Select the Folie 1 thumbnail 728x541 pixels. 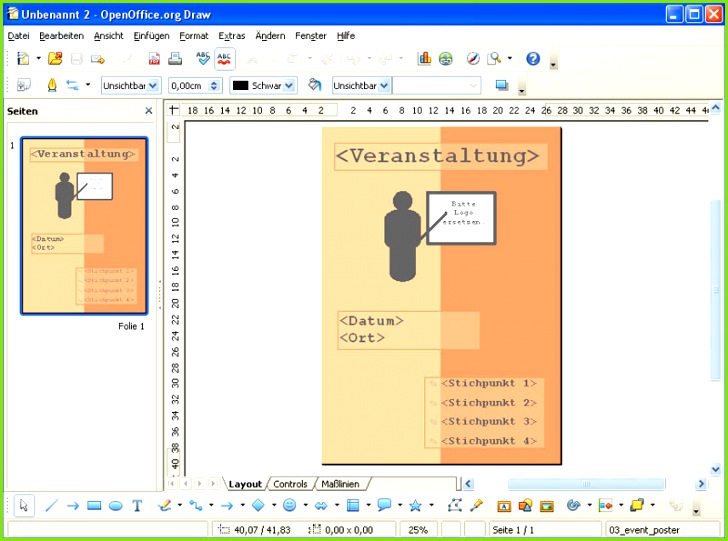coord(84,226)
